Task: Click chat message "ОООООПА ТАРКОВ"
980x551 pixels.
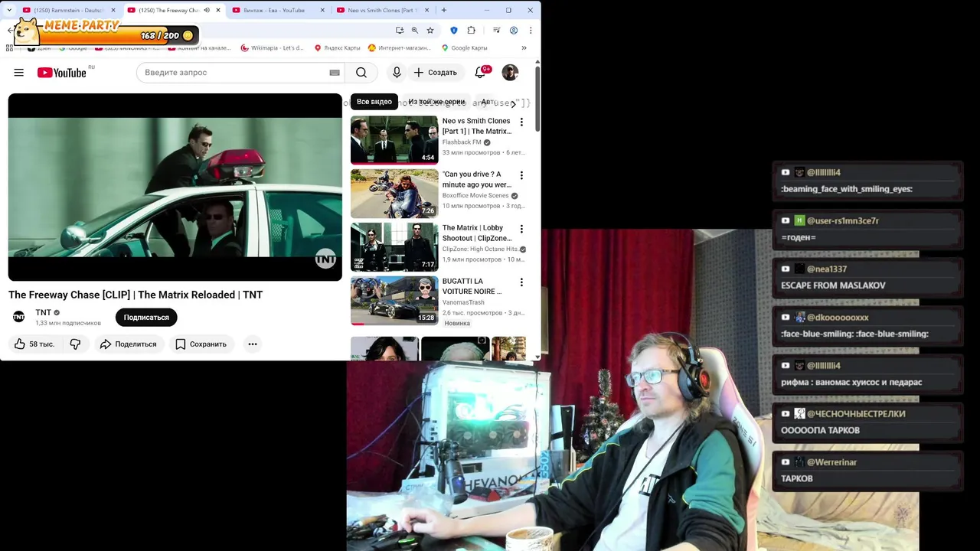Action: point(820,430)
